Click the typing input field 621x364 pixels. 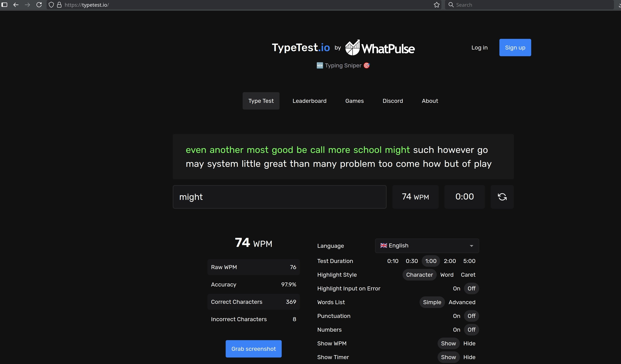279,197
